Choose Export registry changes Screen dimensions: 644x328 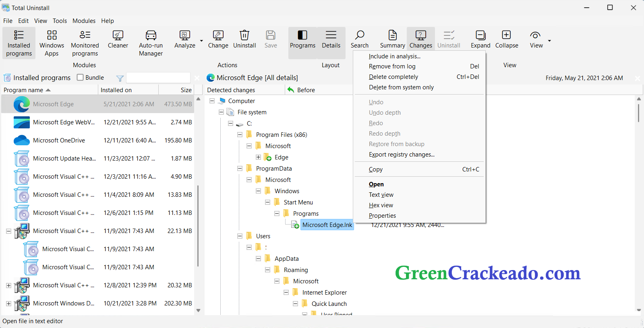pyautogui.click(x=419, y=155)
